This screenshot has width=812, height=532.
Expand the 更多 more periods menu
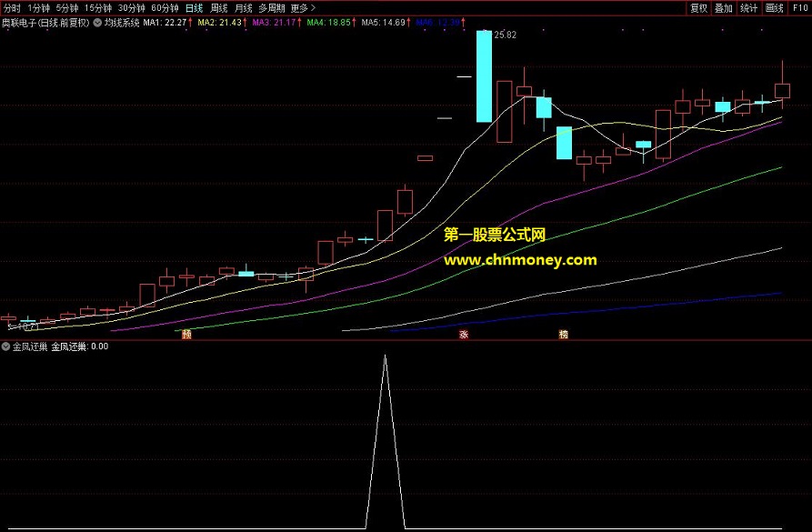point(303,8)
